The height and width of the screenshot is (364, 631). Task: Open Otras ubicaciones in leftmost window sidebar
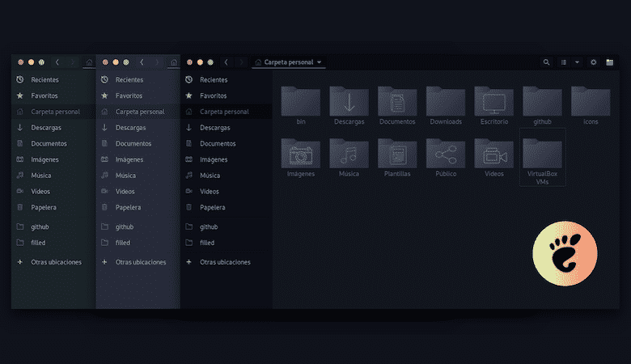(x=53, y=262)
